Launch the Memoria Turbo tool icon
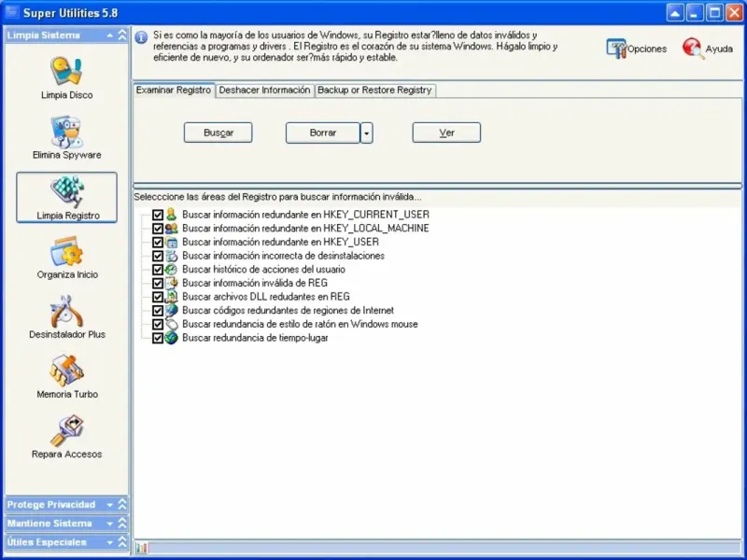The width and height of the screenshot is (747, 560). [66, 370]
